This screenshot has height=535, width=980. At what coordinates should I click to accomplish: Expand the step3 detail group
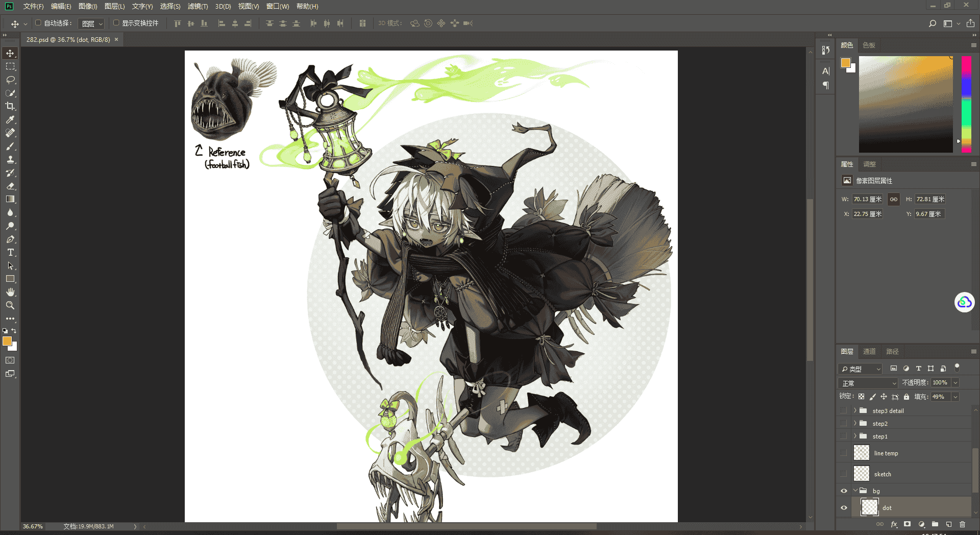pos(855,410)
